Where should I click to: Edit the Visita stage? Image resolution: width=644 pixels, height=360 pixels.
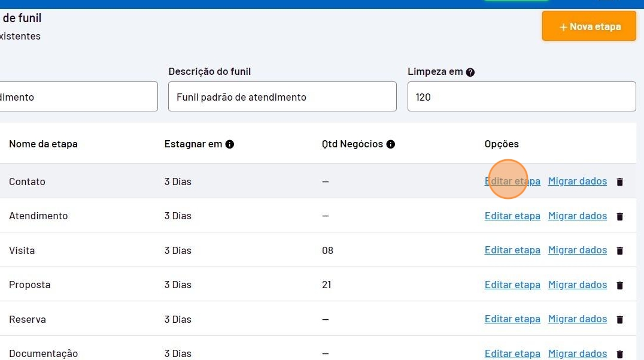coord(512,250)
